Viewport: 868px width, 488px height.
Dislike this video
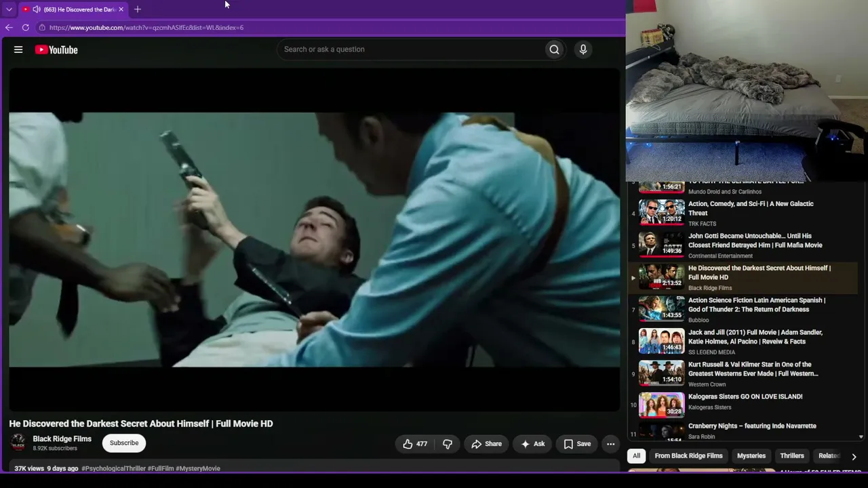point(448,444)
